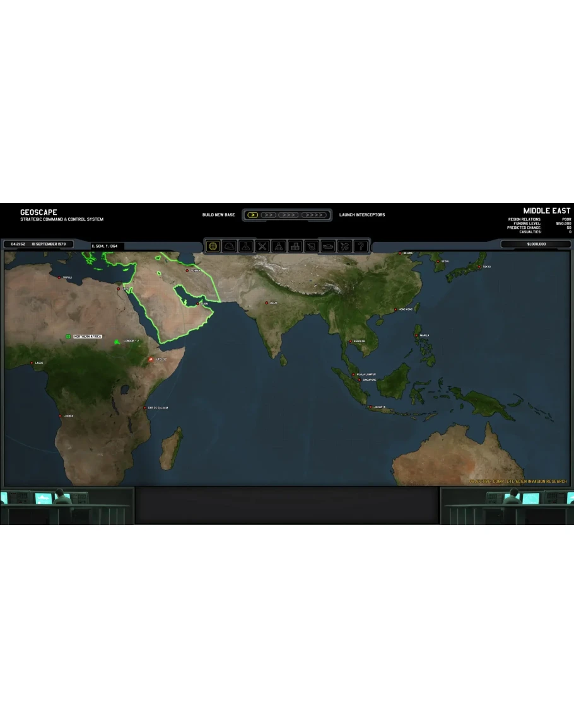Open the Xenopedia question mark icon

(x=360, y=246)
